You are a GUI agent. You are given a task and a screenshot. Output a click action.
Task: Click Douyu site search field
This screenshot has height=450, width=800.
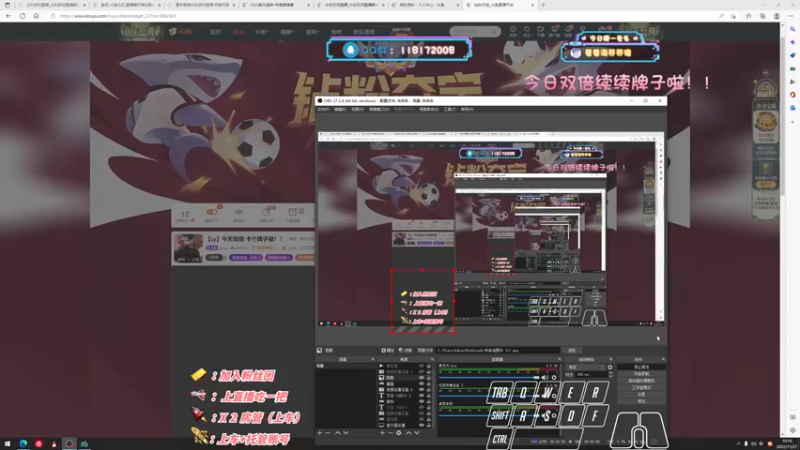[475, 32]
